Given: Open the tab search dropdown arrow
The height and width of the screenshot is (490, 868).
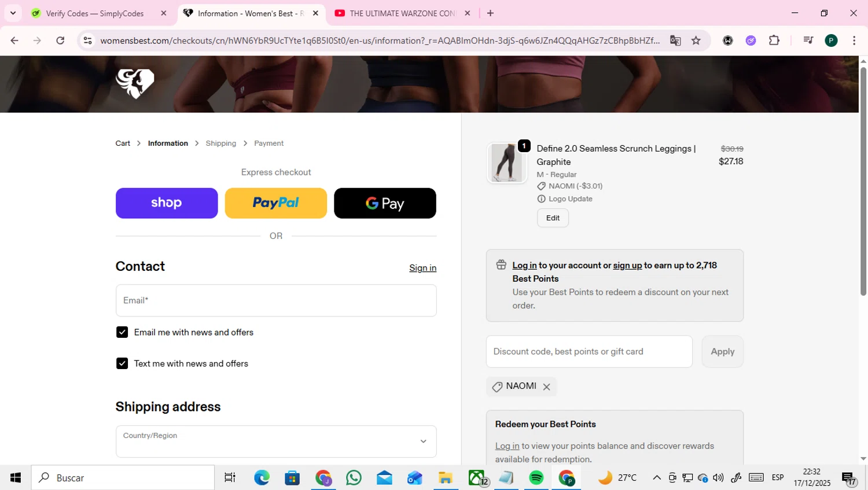Looking at the screenshot, I should pos(13,13).
